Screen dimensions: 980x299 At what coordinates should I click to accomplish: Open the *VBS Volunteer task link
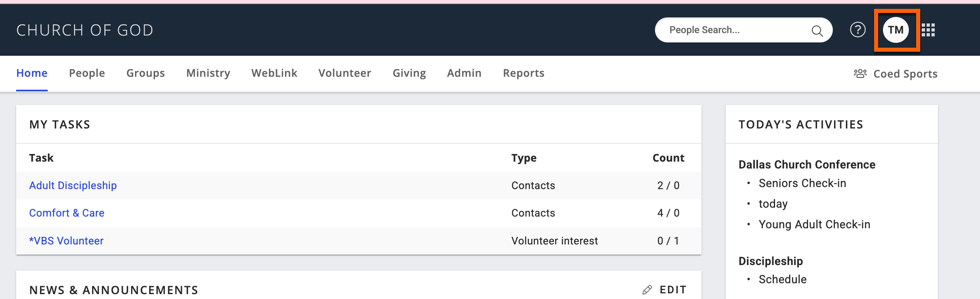tap(66, 241)
